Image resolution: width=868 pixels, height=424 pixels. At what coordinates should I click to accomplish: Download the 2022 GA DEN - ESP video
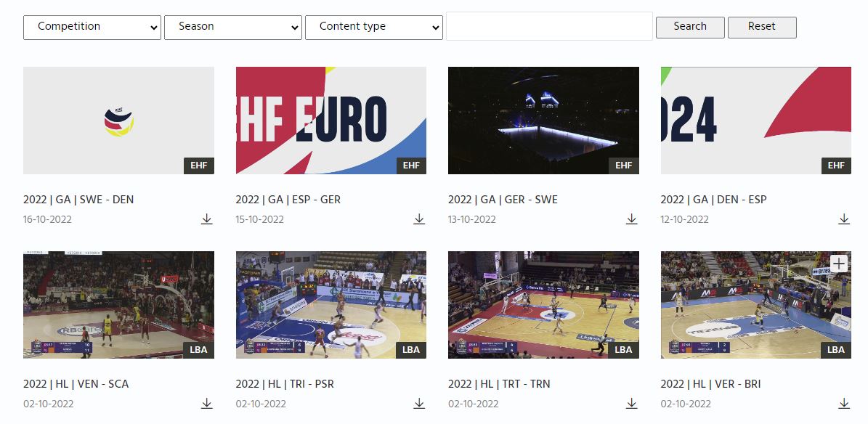(x=843, y=219)
